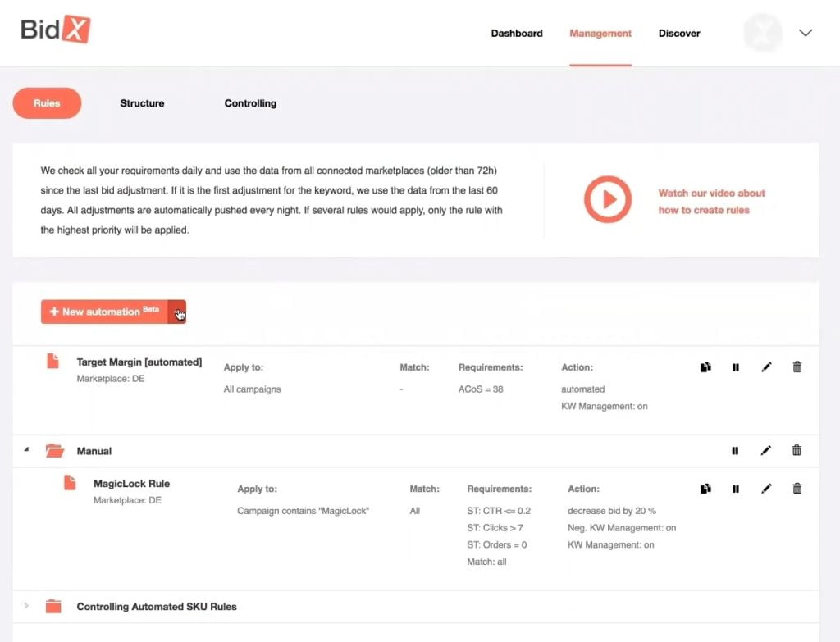Delete the Manual folder

(x=797, y=450)
